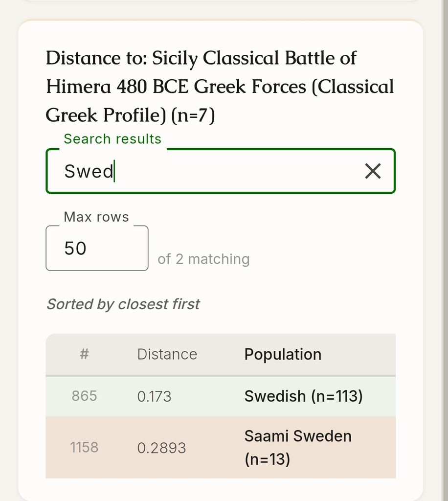Select the Saami Sweden (n=13) population row
The image size is (448, 501).
221,447
